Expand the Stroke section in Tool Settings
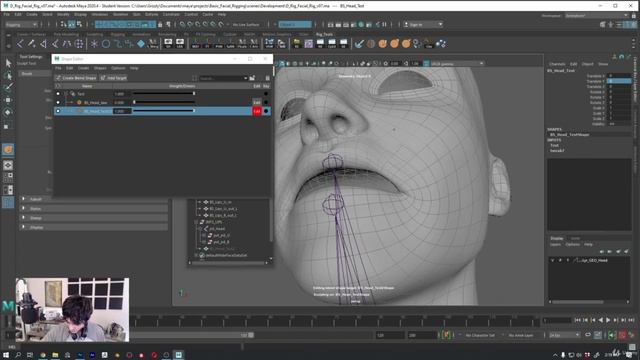Image resolution: width=640 pixels, height=360 pixels. pos(94,209)
